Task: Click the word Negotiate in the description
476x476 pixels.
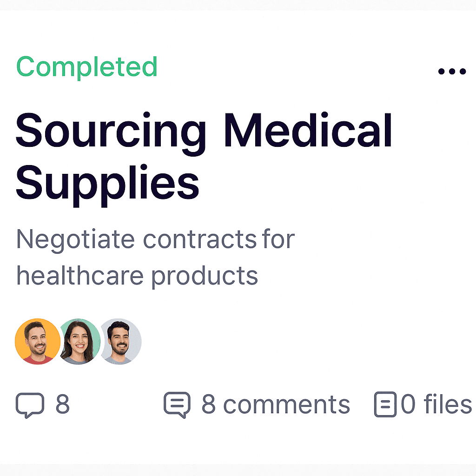Action: tap(75, 240)
